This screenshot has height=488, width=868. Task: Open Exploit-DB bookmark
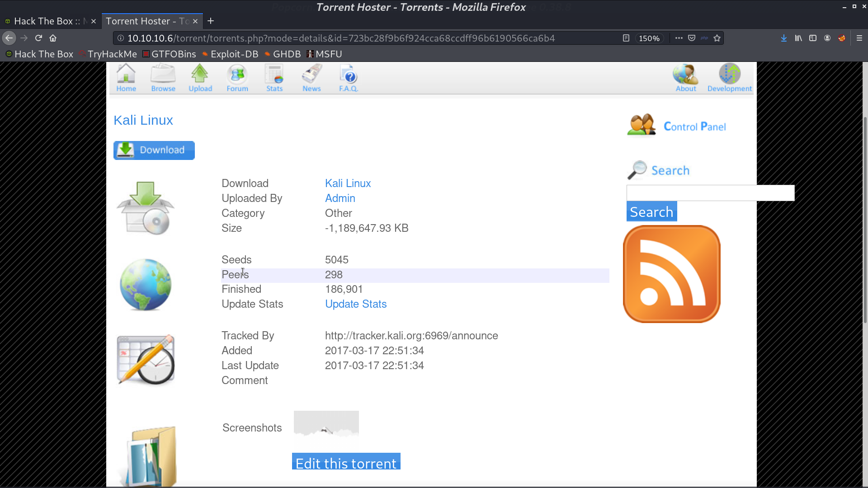pos(230,54)
